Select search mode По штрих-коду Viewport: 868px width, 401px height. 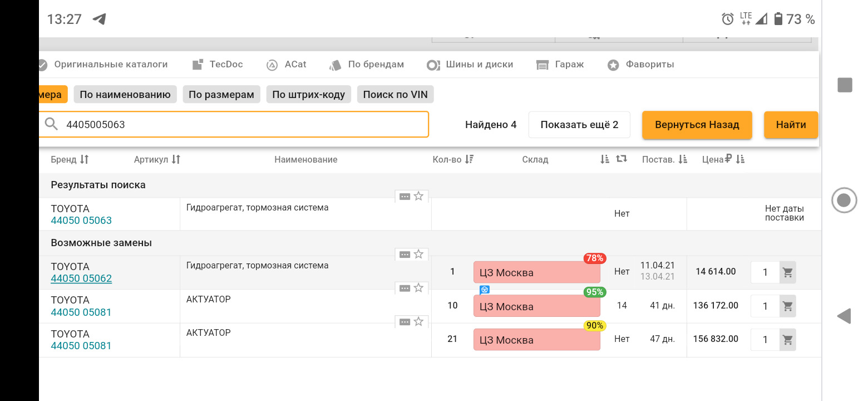tap(309, 94)
